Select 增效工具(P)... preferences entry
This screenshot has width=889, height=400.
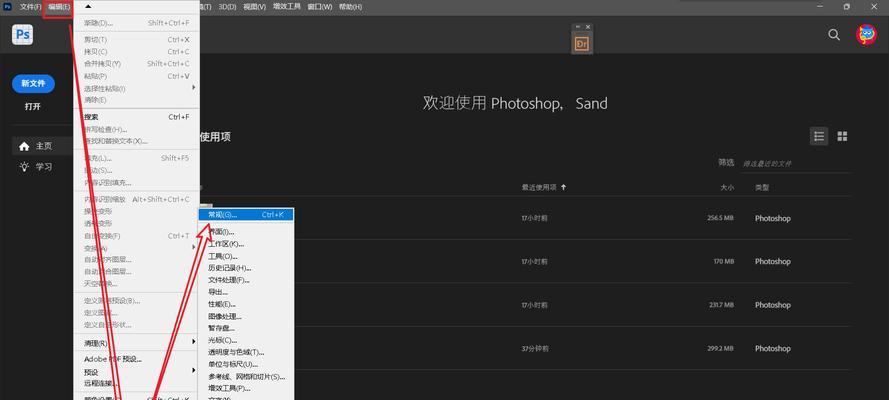(x=245, y=389)
